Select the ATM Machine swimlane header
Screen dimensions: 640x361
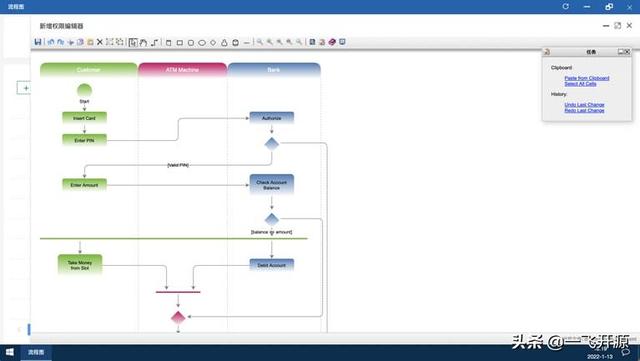182,69
